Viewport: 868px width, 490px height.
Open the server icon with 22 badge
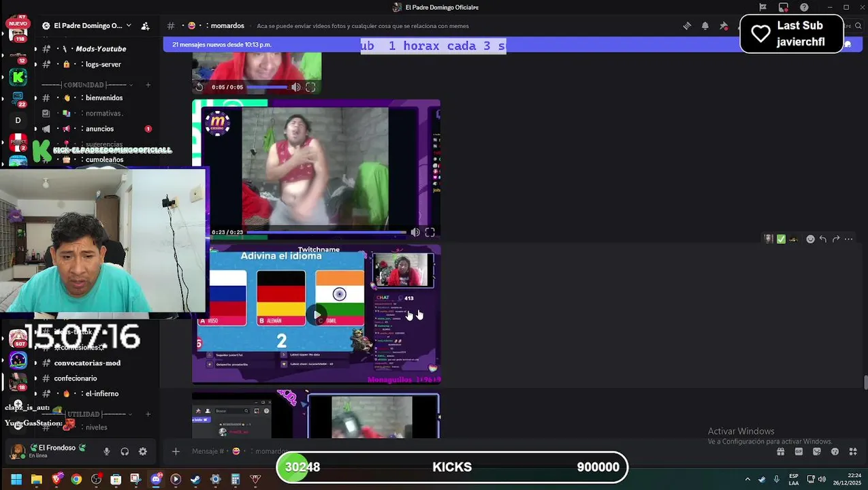click(18, 99)
